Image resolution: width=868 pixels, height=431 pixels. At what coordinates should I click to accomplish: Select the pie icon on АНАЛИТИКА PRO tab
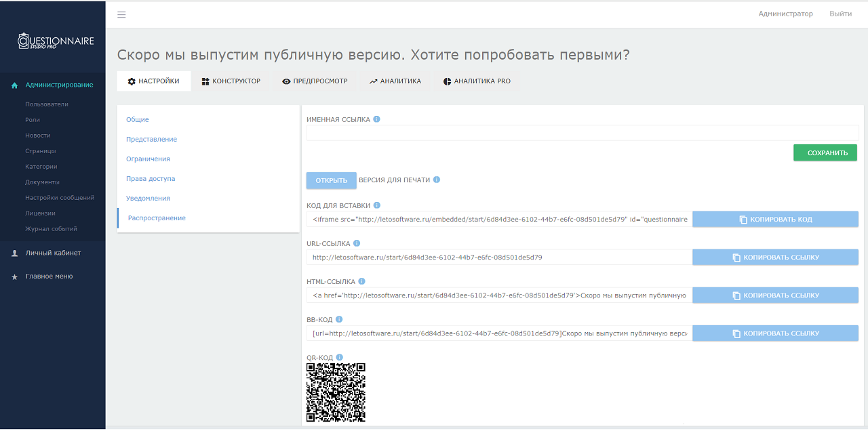[x=447, y=81]
